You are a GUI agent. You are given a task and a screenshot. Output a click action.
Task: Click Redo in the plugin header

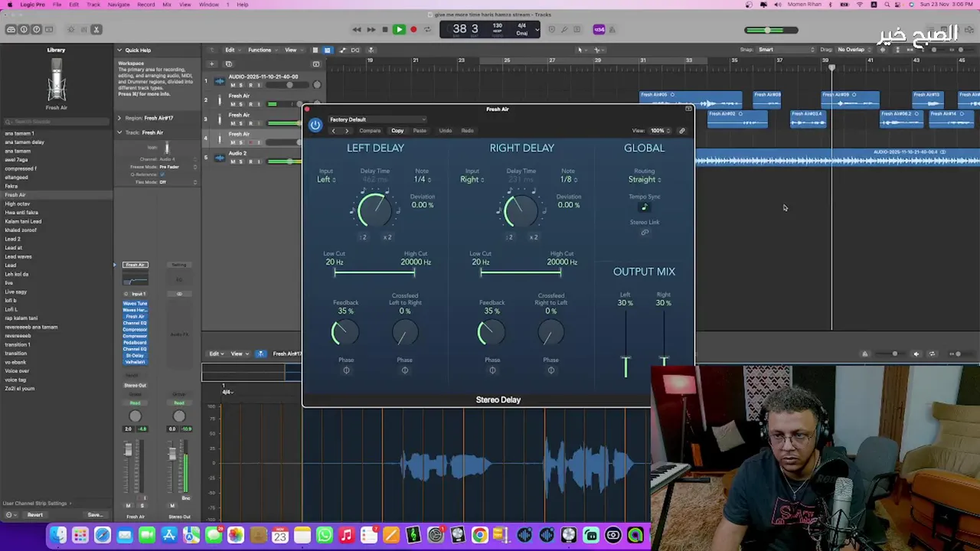pos(467,131)
